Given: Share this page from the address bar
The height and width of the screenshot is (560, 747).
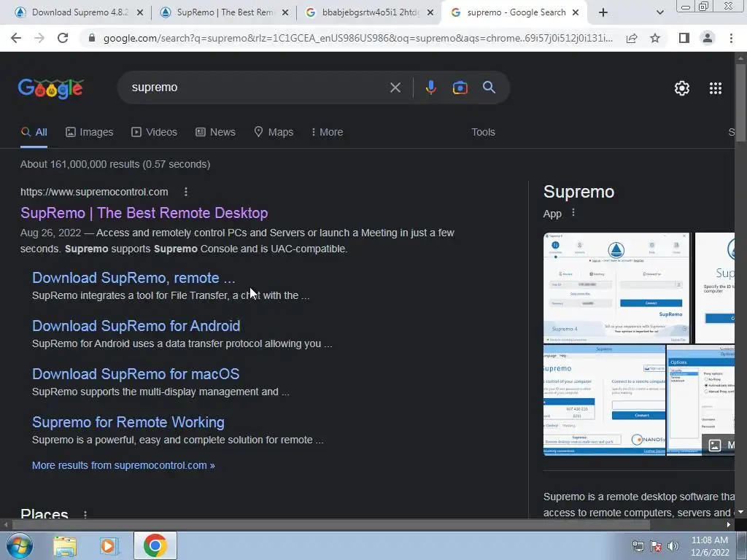Looking at the screenshot, I should (632, 38).
